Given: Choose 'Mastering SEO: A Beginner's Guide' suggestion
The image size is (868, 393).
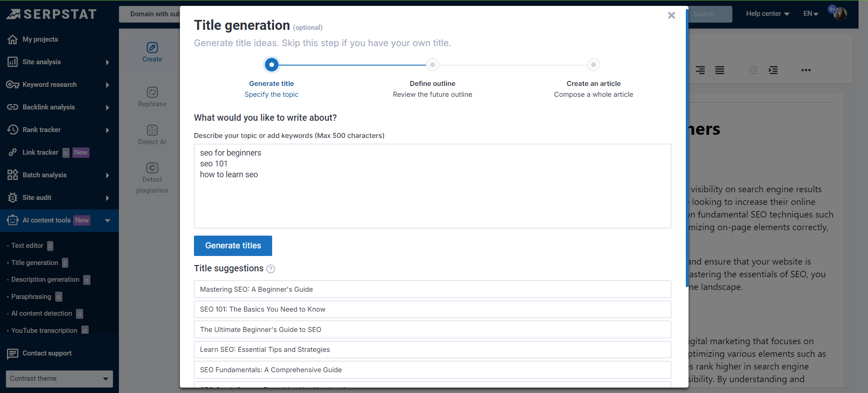Looking at the screenshot, I should [x=432, y=289].
